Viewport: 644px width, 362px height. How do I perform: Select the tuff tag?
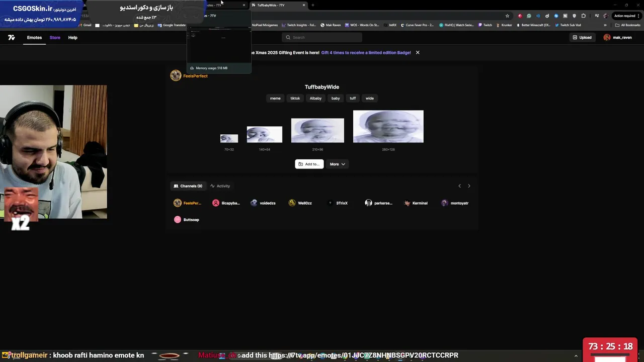(x=353, y=99)
